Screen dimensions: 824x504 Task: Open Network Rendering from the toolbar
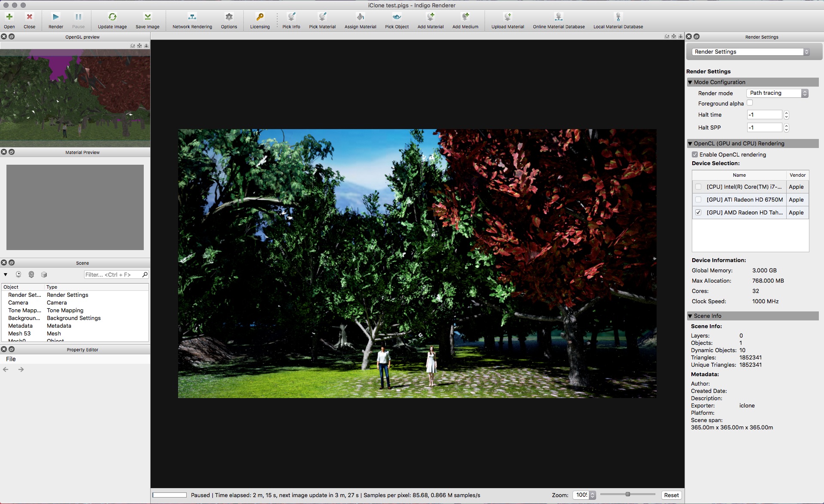pos(192,17)
